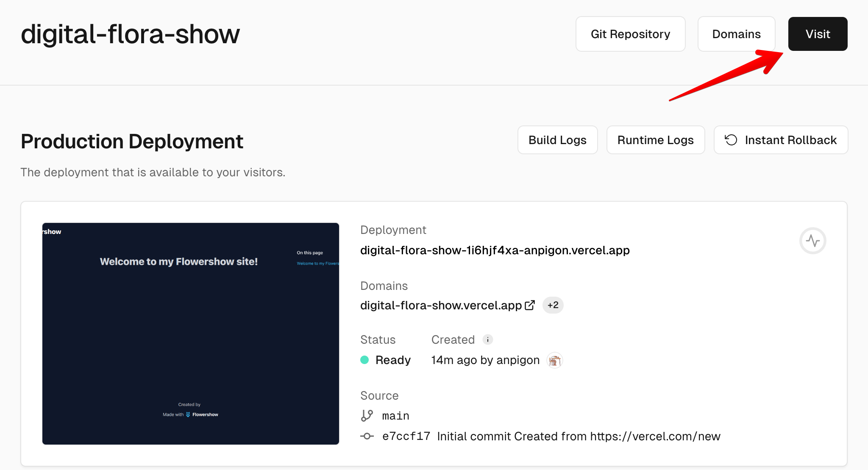Open Runtime Logs

655,140
